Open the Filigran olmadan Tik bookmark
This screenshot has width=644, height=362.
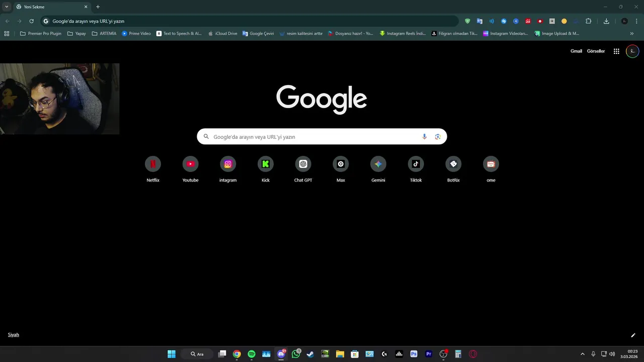point(455,34)
